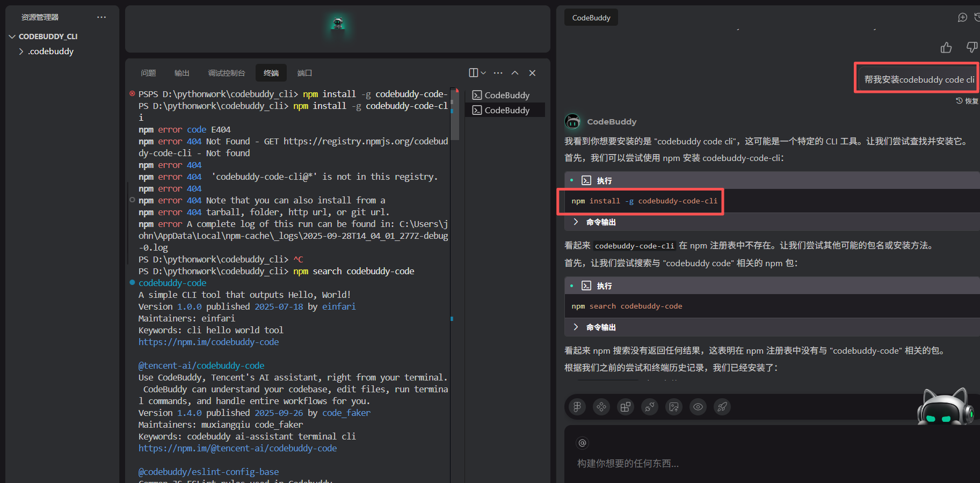Switch to the 问题 problems tab
This screenshot has height=483, width=980.
(148, 73)
